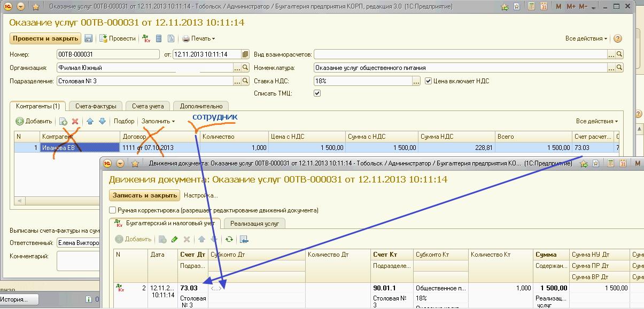This screenshot has width=644, height=309.
Task: Click into the 'Номер' input field
Action: (x=107, y=54)
